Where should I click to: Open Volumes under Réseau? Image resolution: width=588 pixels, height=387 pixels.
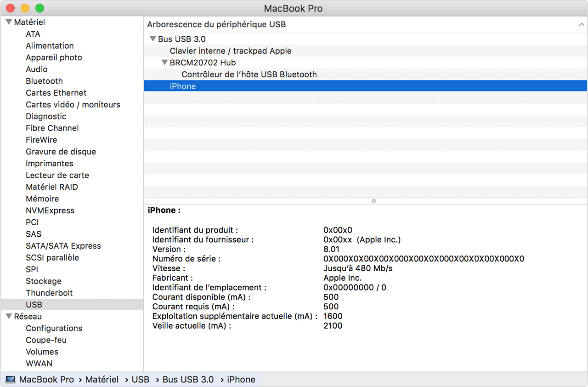click(42, 352)
